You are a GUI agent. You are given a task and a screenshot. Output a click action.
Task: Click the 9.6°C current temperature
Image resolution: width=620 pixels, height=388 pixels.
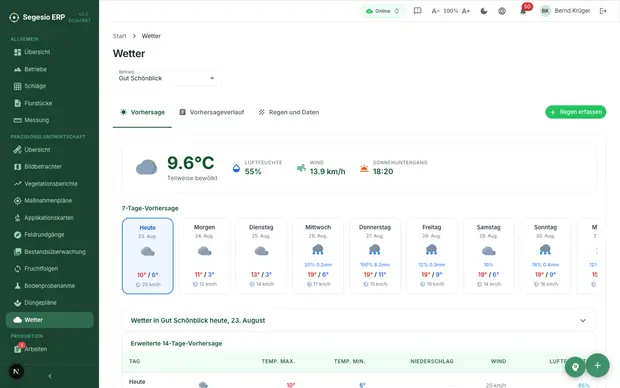point(191,163)
